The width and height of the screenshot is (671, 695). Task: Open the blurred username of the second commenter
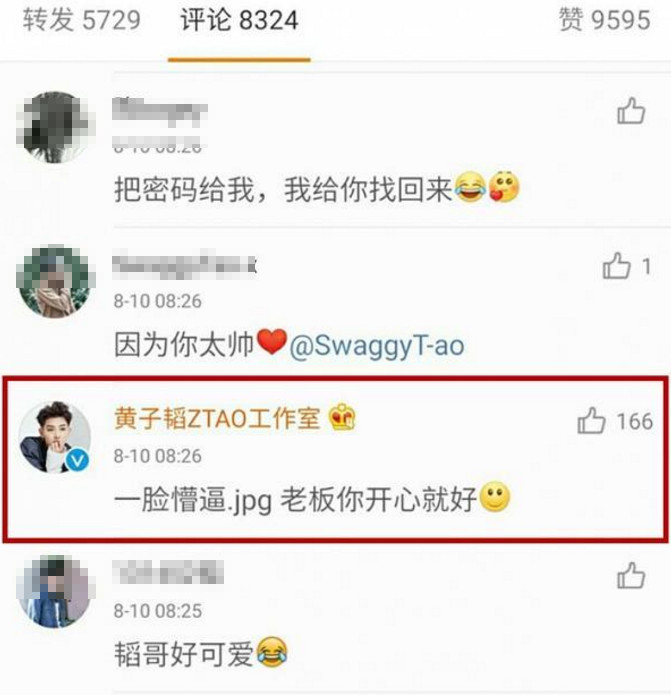(x=184, y=266)
